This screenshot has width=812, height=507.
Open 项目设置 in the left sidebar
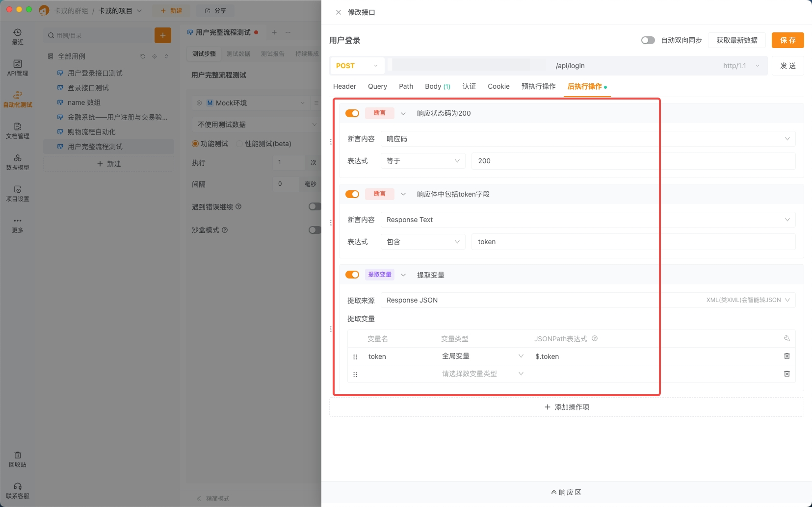tap(18, 193)
